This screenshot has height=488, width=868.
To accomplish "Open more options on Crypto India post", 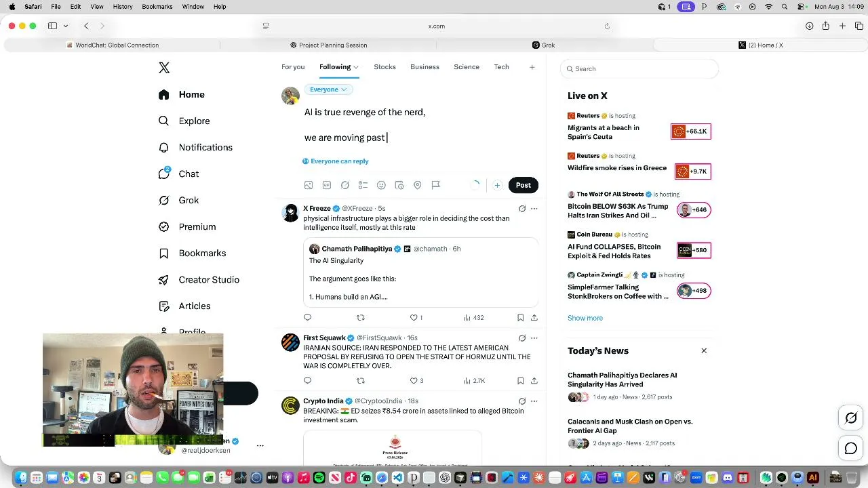I will [534, 401].
